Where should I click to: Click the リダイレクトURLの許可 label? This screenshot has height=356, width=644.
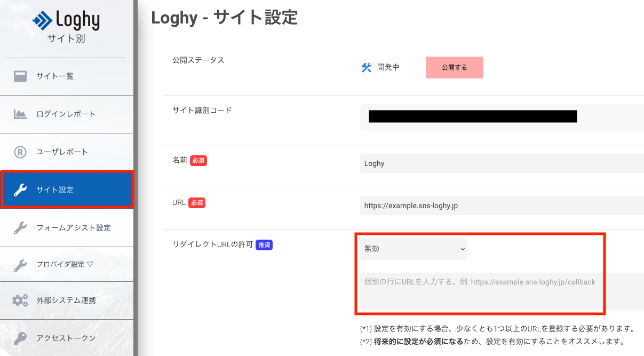point(212,244)
